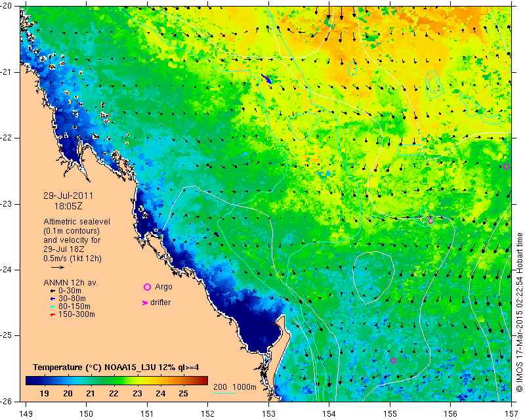525x420 pixels.
Task: Click the temperature color bar at 25
Action: point(183,381)
